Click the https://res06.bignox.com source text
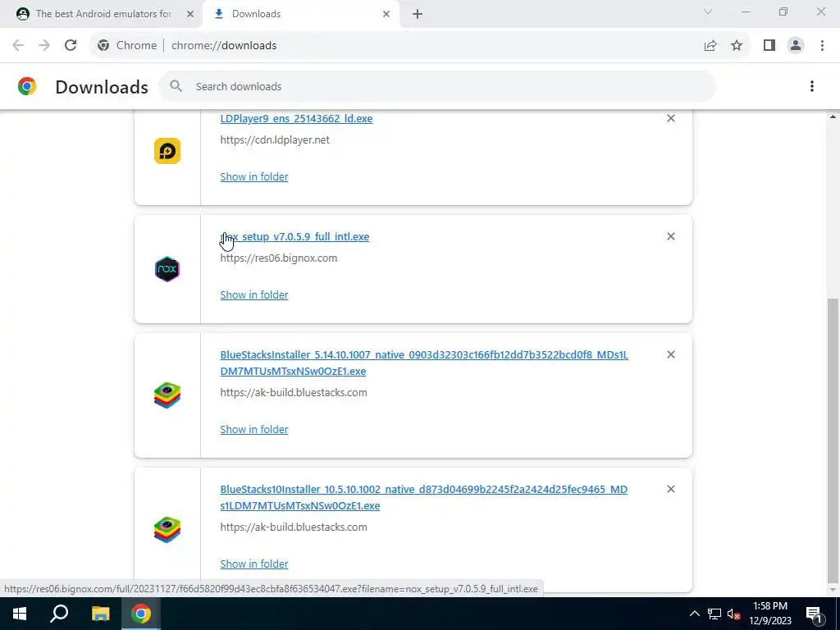 pyautogui.click(x=279, y=258)
